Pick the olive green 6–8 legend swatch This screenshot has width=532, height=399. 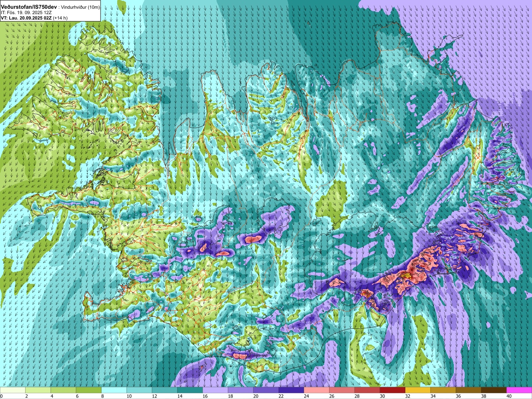(89, 390)
